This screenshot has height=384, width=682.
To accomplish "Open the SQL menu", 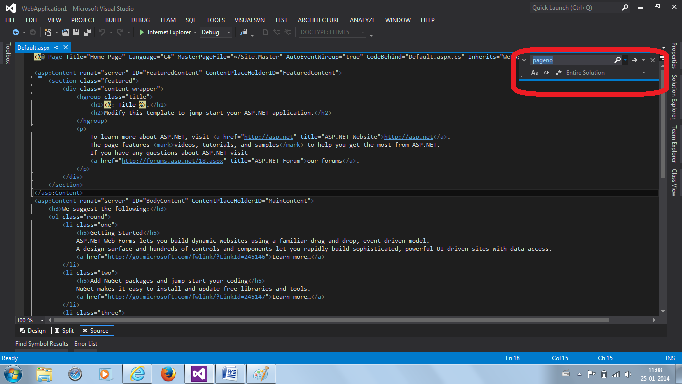I will tap(191, 20).
